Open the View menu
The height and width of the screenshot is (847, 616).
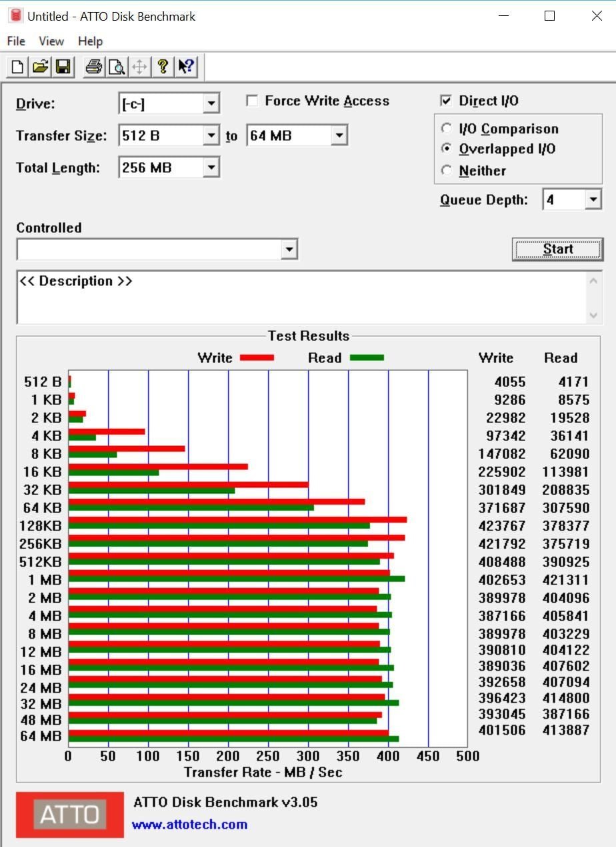coord(51,41)
